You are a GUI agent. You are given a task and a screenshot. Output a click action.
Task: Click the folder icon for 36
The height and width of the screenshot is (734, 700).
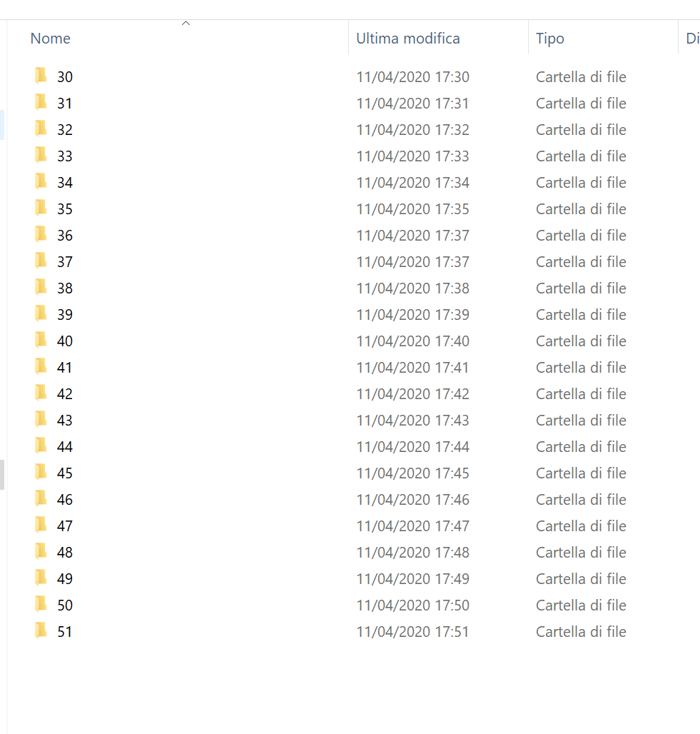click(41, 234)
